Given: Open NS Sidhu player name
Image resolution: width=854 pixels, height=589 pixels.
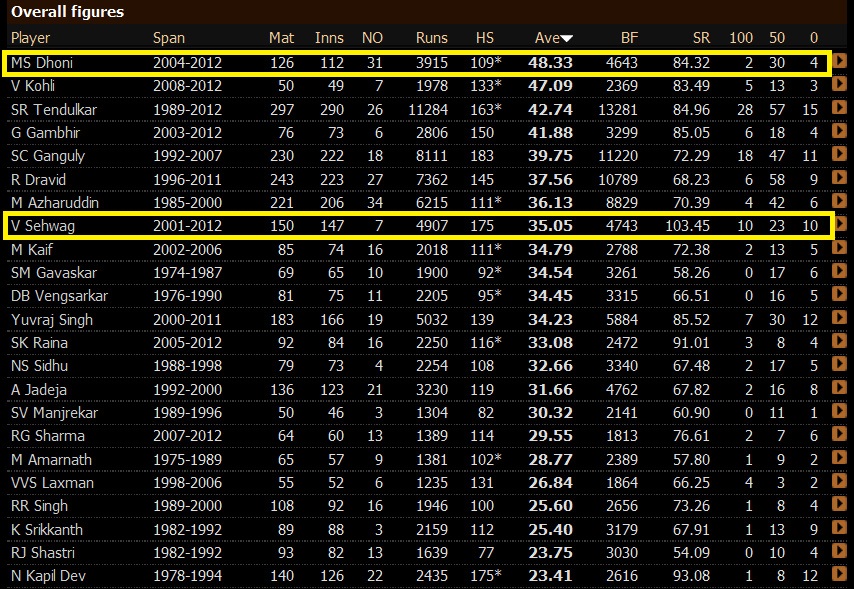Looking at the screenshot, I should coord(39,366).
